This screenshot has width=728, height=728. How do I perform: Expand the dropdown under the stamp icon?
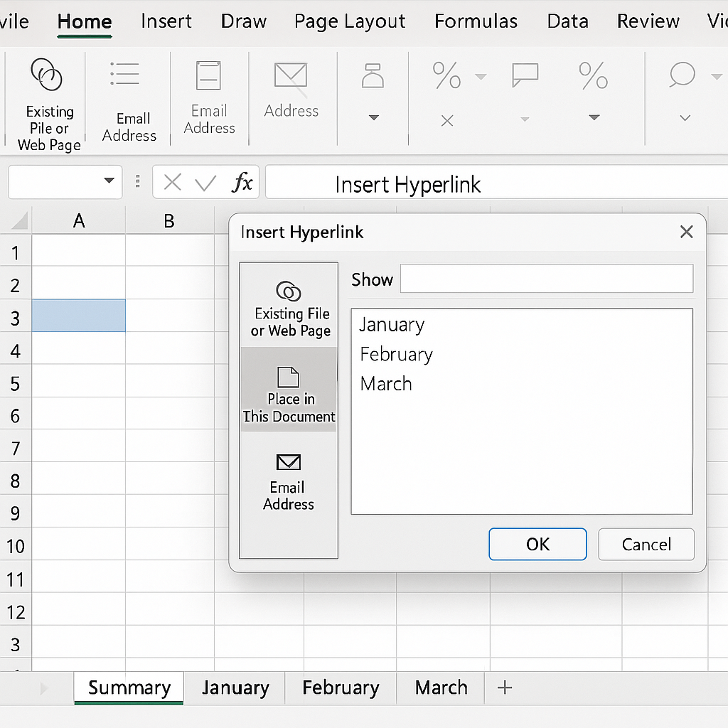[x=373, y=118]
